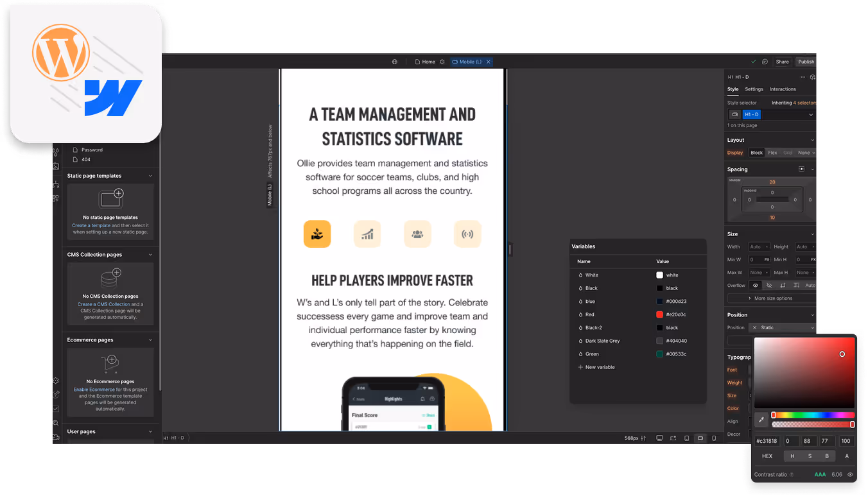Click the broadcast signal feature icon
Screen dimensions: 868x498
click(467, 234)
